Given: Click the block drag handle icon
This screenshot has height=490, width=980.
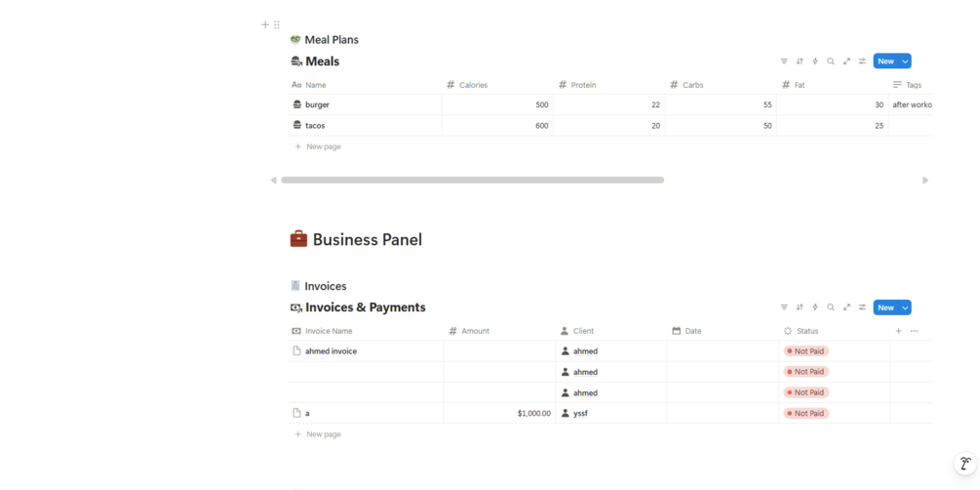Looking at the screenshot, I should tap(277, 24).
